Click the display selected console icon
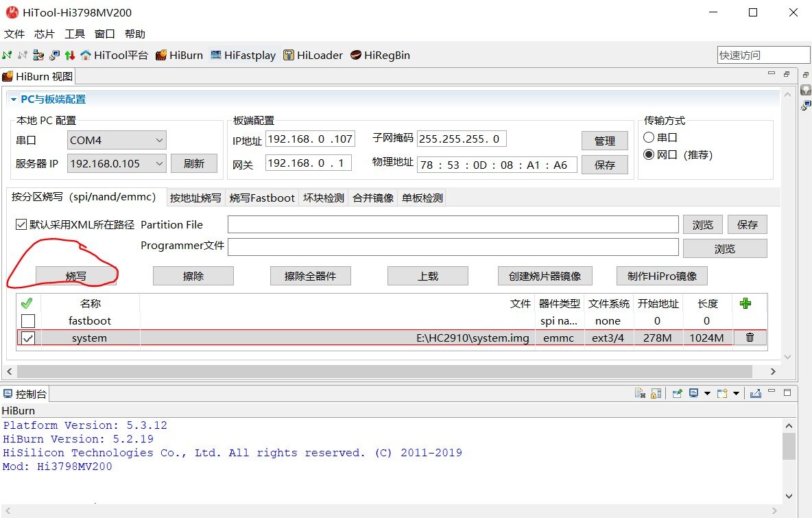This screenshot has height=518, width=812. pos(694,394)
